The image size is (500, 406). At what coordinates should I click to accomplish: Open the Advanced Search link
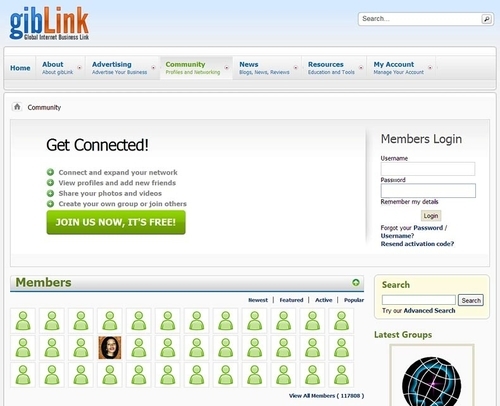click(x=429, y=311)
